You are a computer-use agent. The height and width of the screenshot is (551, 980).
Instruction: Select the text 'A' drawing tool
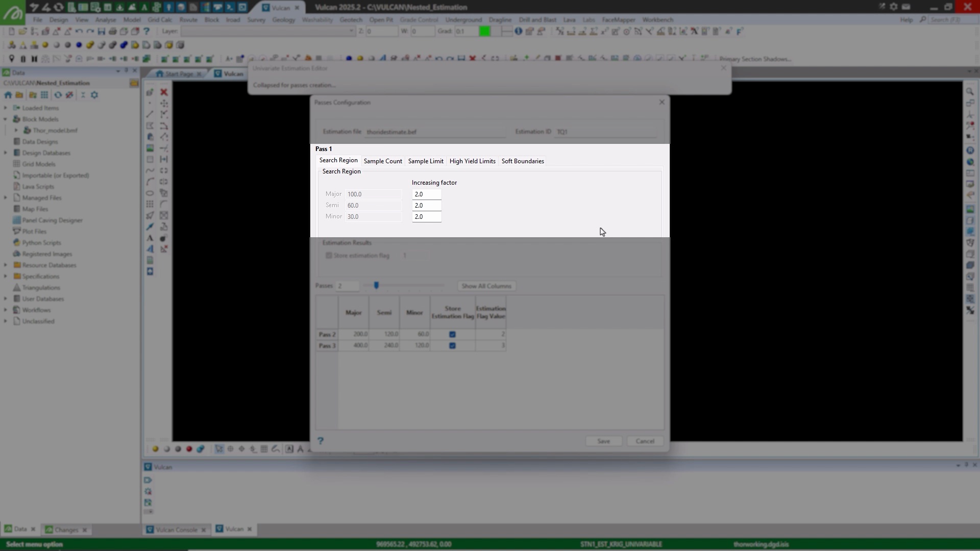[x=150, y=238]
